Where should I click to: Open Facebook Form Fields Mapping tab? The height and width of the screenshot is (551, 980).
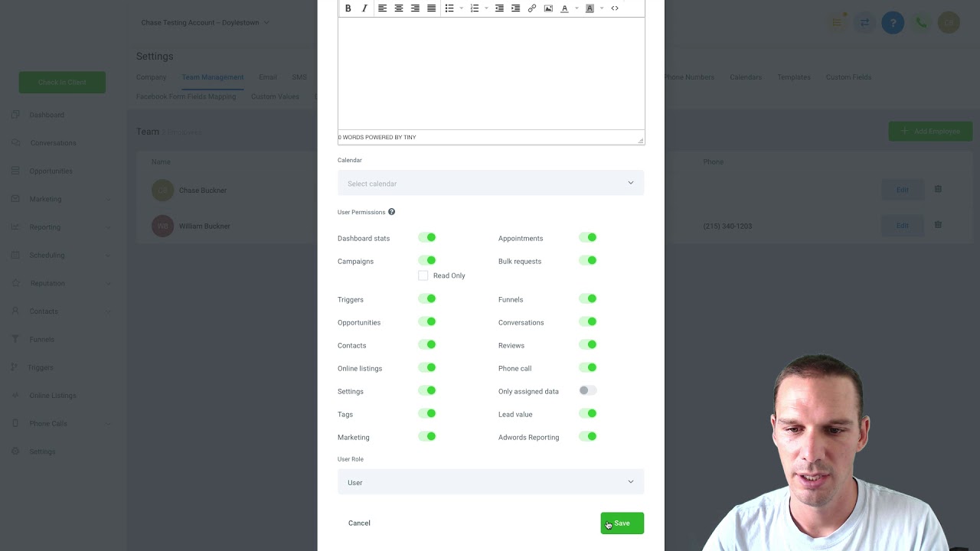[x=186, y=96]
